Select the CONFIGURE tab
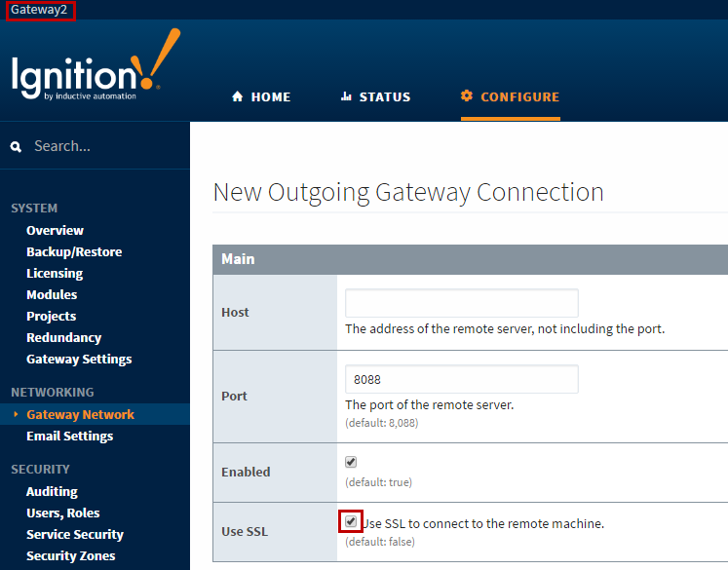Screen dimensions: 728x570 pos(511,97)
